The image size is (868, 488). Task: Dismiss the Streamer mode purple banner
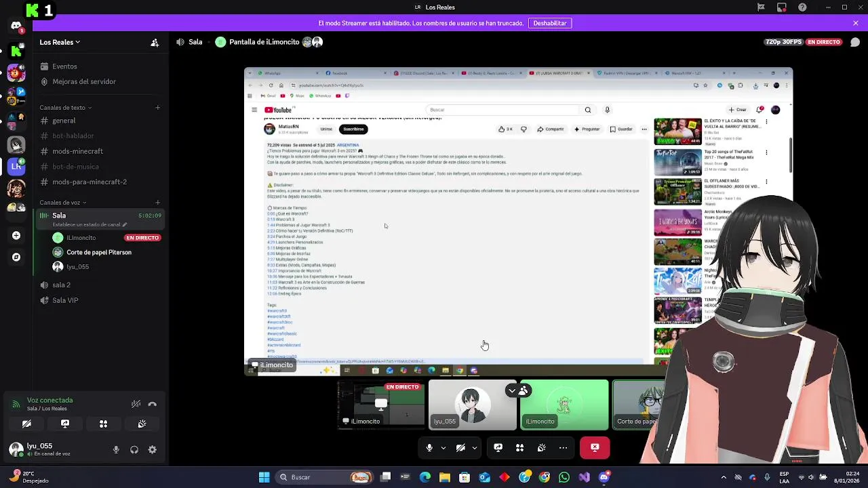point(856,23)
